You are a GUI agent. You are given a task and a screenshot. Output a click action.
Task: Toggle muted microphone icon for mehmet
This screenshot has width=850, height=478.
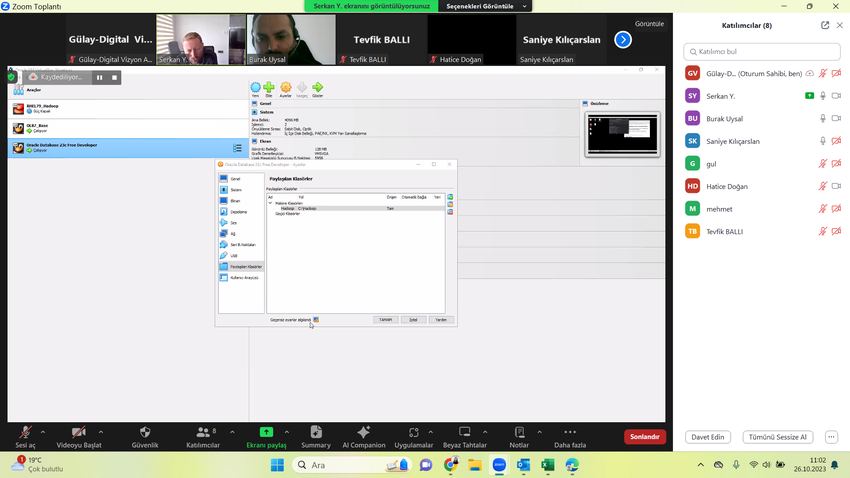pos(822,209)
